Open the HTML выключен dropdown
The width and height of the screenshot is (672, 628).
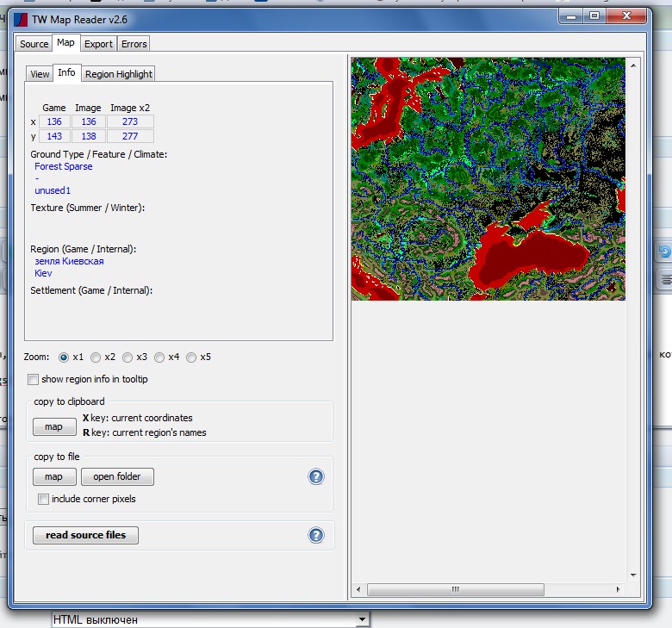(x=362, y=619)
